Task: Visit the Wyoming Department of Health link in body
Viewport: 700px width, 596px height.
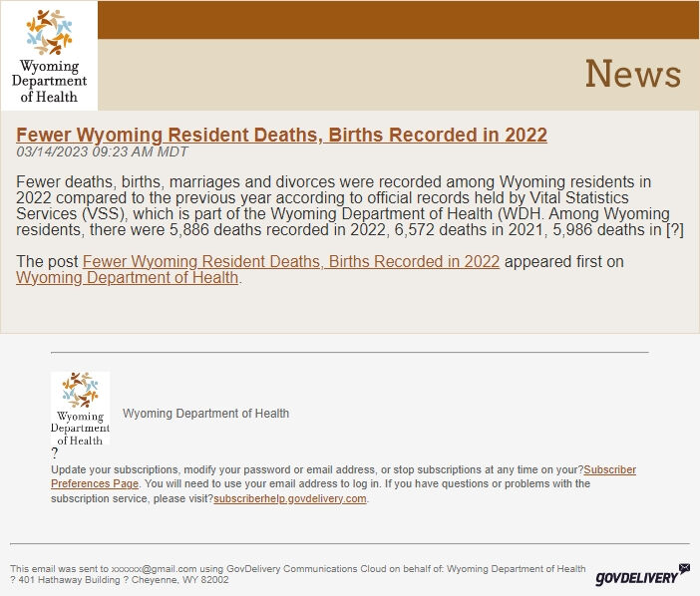Action: [x=128, y=277]
